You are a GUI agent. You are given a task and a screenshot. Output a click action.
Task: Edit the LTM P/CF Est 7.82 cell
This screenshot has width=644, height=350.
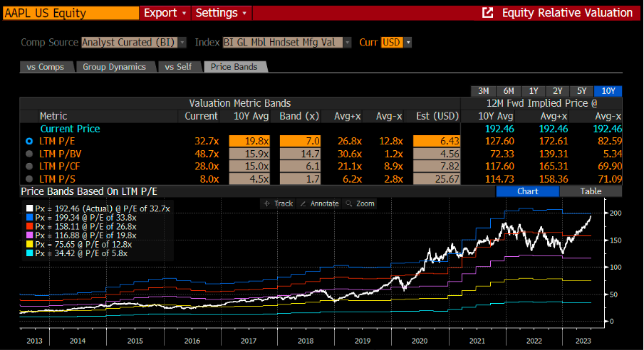436,166
